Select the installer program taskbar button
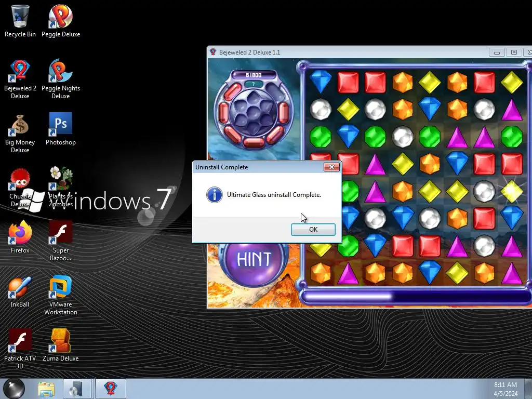Viewport: 532px width, 399px height. click(x=77, y=389)
